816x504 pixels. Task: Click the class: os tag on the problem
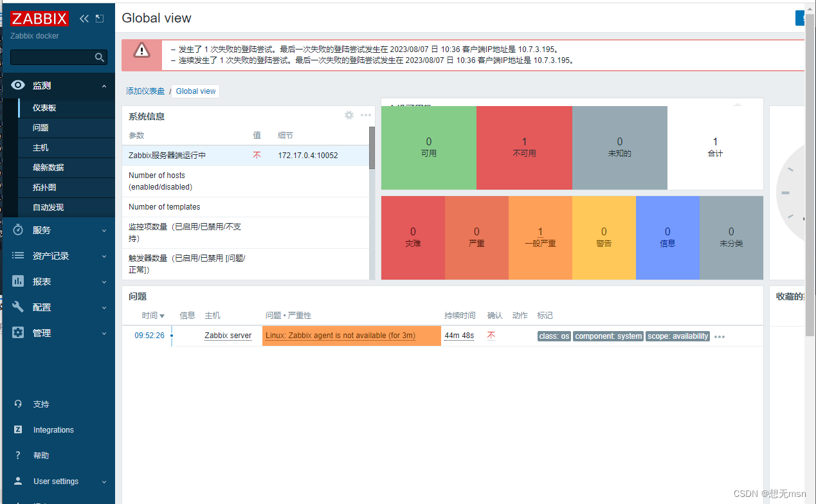click(554, 336)
